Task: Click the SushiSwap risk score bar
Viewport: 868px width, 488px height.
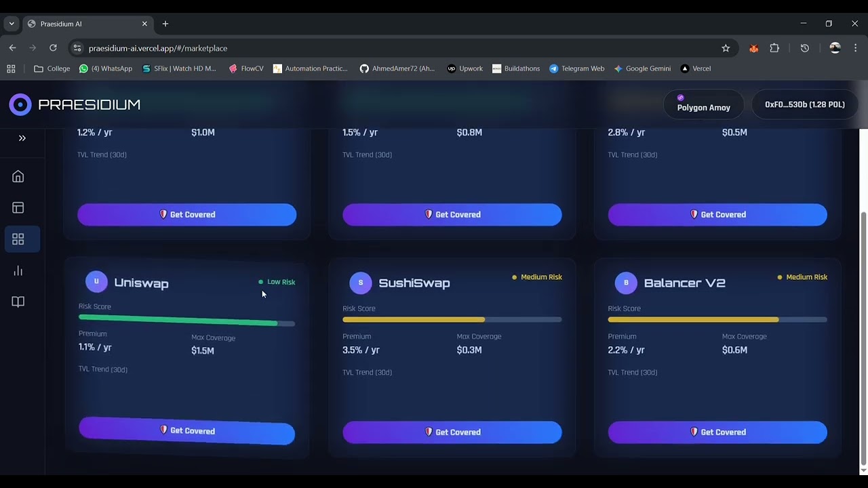Action: point(452,319)
